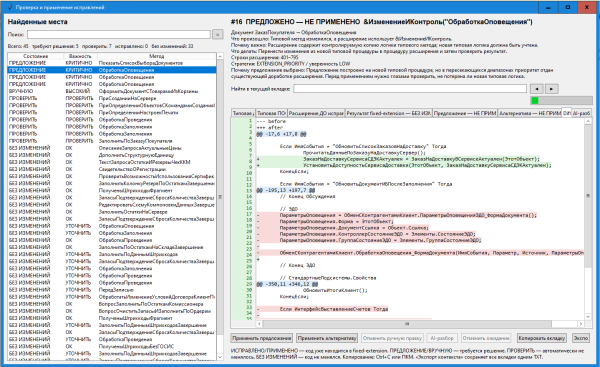The width and height of the screenshot is (600, 367).
Task: Click down arrow of diff pane vertical scrollbar
Action: (x=588, y=316)
